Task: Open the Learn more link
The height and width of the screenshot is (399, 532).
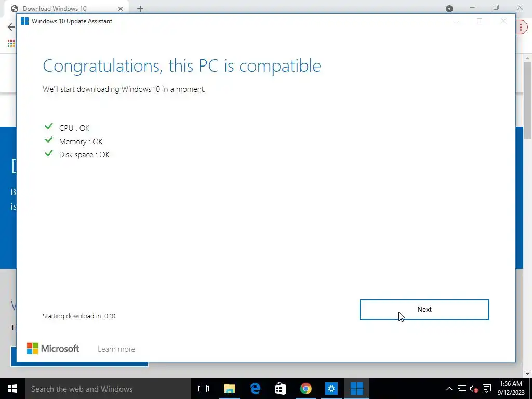Action: (x=116, y=349)
